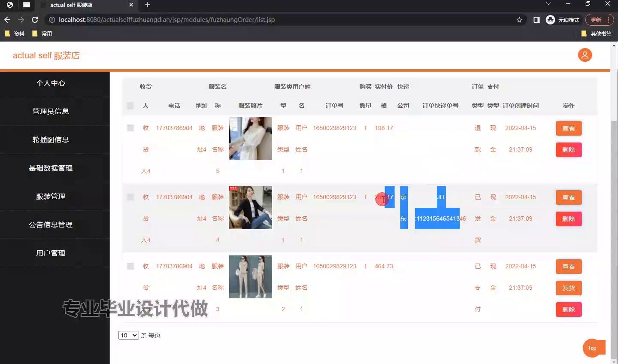Open the 常用 bookmark folder
The image size is (618, 364).
[42, 33]
